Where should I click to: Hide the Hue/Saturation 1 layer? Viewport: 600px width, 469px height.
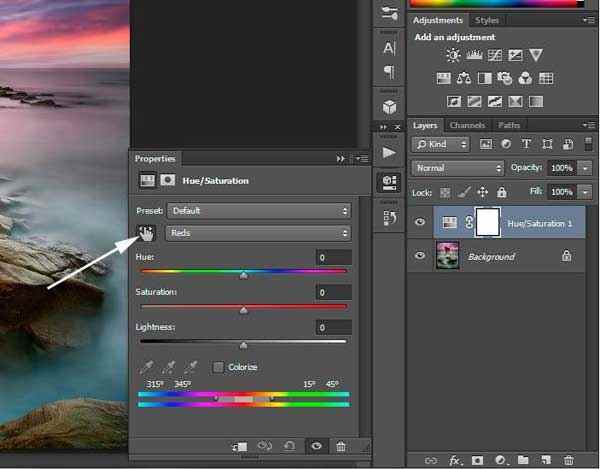pyautogui.click(x=420, y=223)
